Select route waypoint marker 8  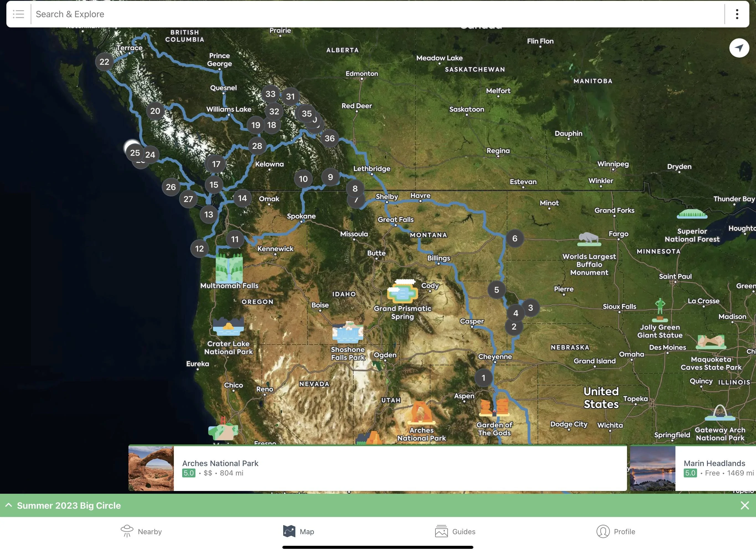pos(355,189)
